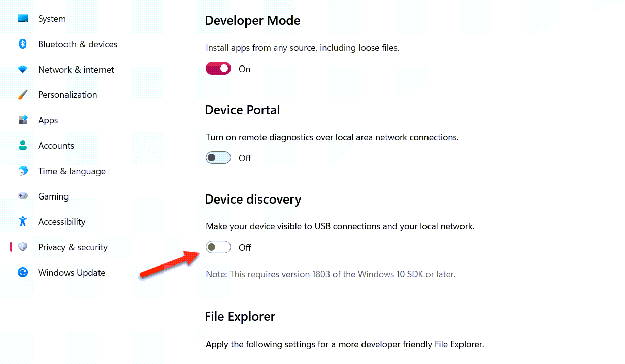Select Personalization text in navigation
Viewport: 625px width, 364px height.
[x=68, y=95]
